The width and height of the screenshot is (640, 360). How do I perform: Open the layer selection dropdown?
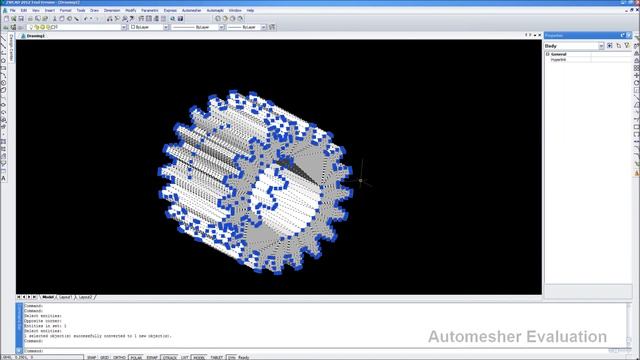point(124,27)
